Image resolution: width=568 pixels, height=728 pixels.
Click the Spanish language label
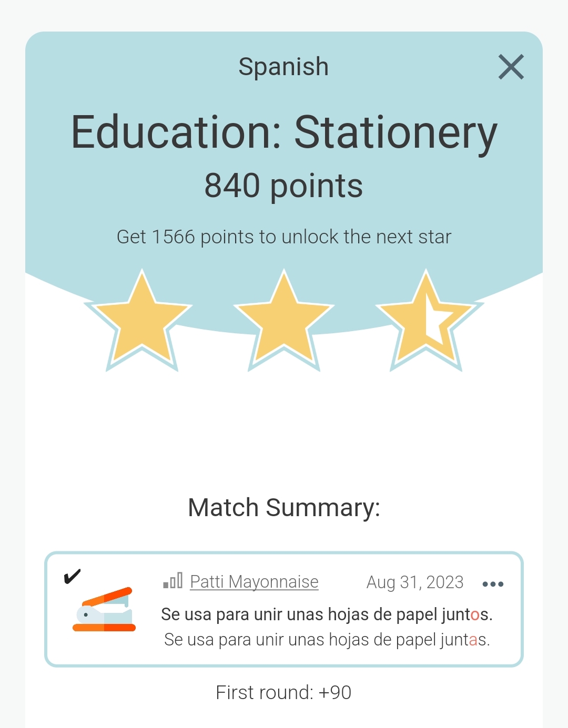coord(284,67)
